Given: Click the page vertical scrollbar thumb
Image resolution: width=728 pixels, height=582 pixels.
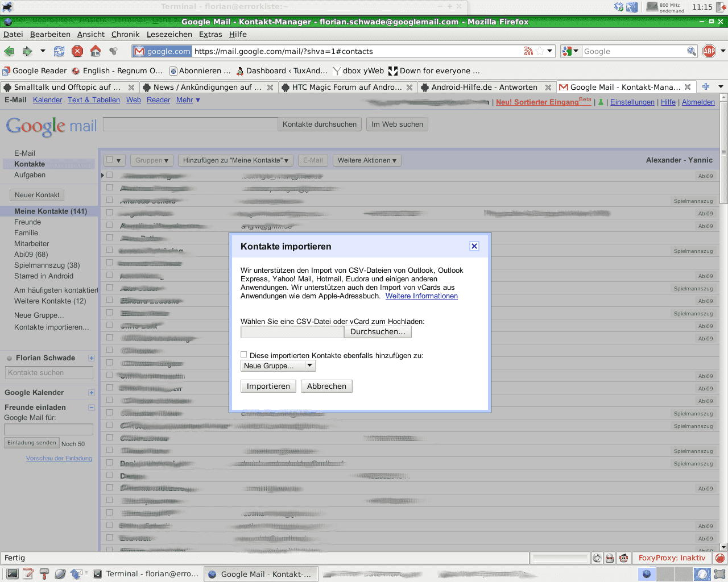Looking at the screenshot, I should click(x=724, y=152).
